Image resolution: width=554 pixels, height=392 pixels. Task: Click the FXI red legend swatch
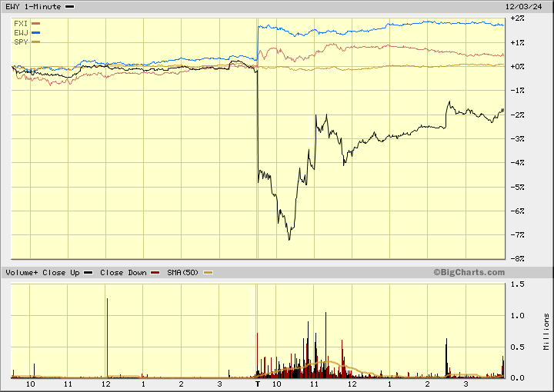(36, 24)
